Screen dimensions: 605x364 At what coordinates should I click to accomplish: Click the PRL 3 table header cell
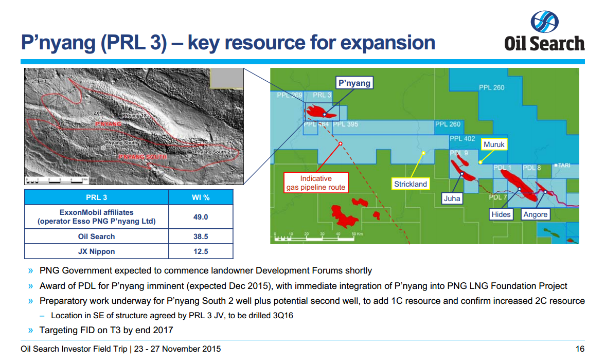(x=97, y=197)
